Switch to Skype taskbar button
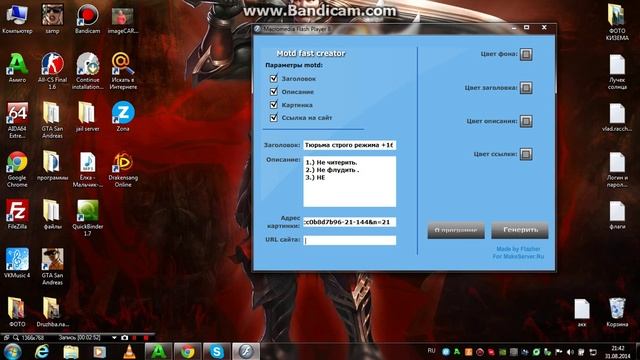 pos(217,351)
